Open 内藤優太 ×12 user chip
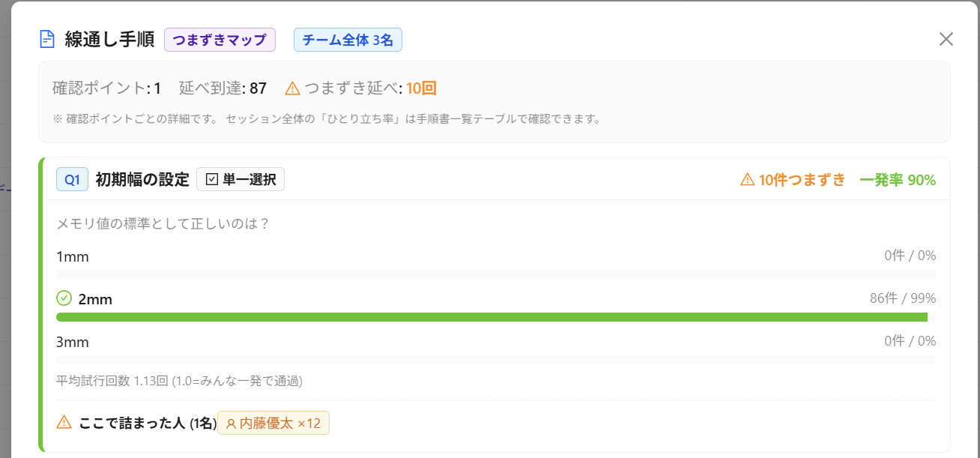 tap(273, 424)
